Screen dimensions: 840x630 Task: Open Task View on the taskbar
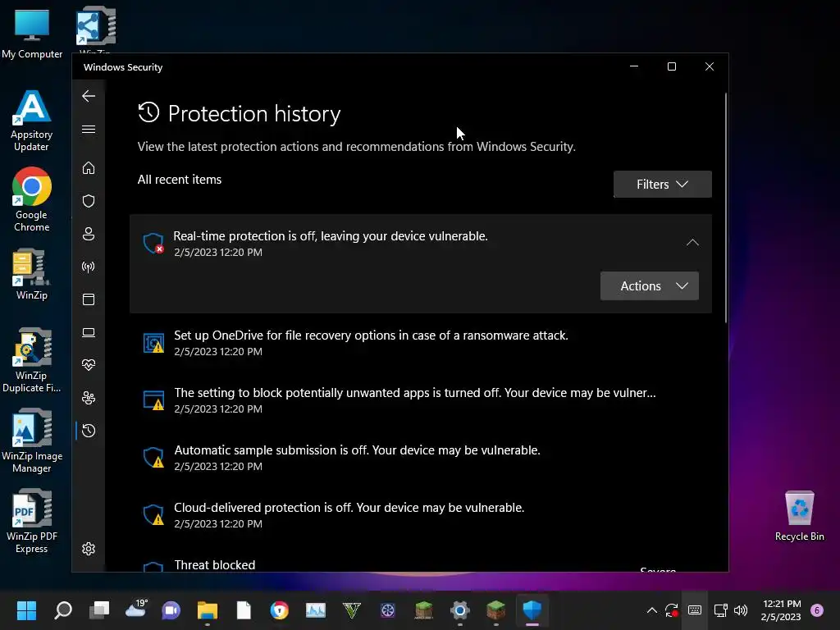tap(99, 609)
